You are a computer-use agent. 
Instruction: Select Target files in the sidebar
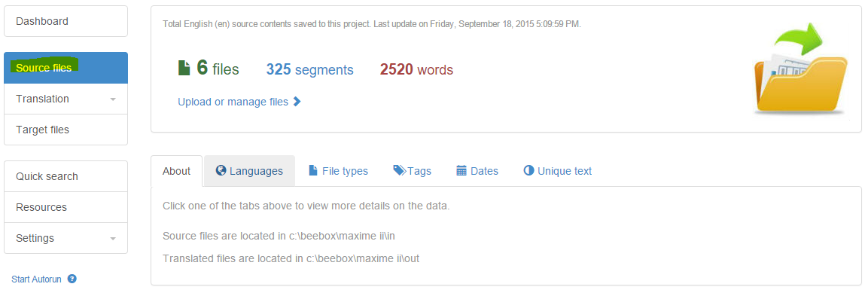click(66, 130)
